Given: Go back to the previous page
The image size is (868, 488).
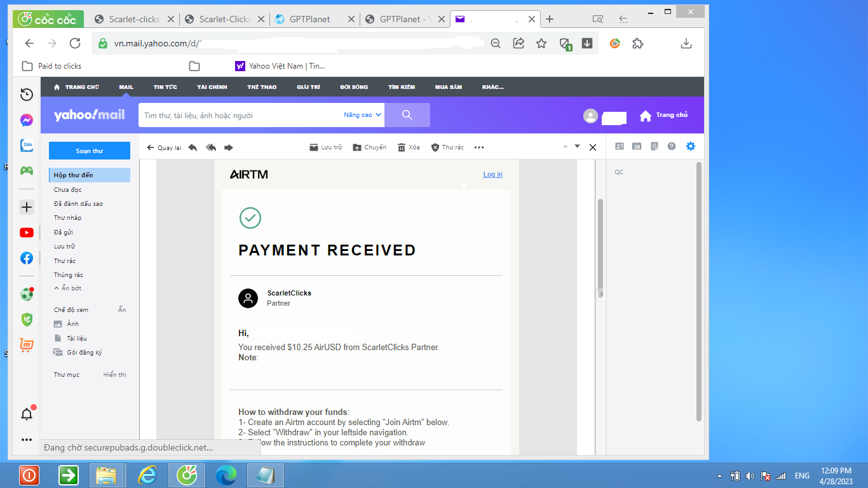Looking at the screenshot, I should [x=29, y=43].
